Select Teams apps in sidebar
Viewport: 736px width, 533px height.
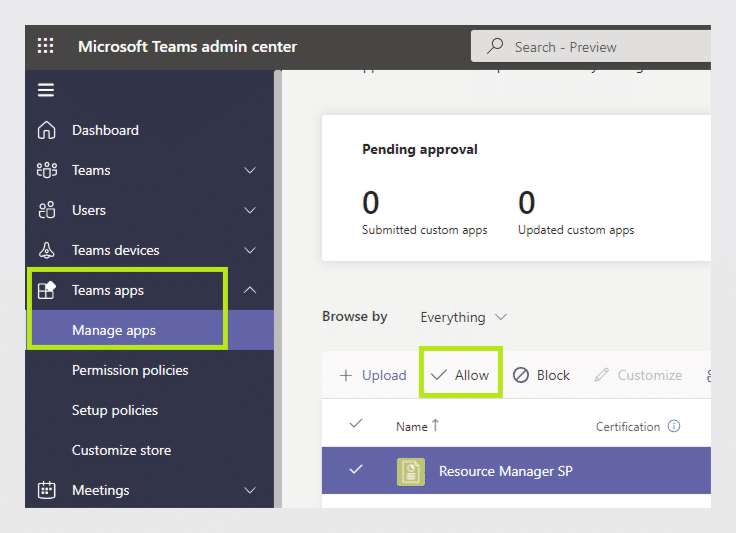click(108, 290)
